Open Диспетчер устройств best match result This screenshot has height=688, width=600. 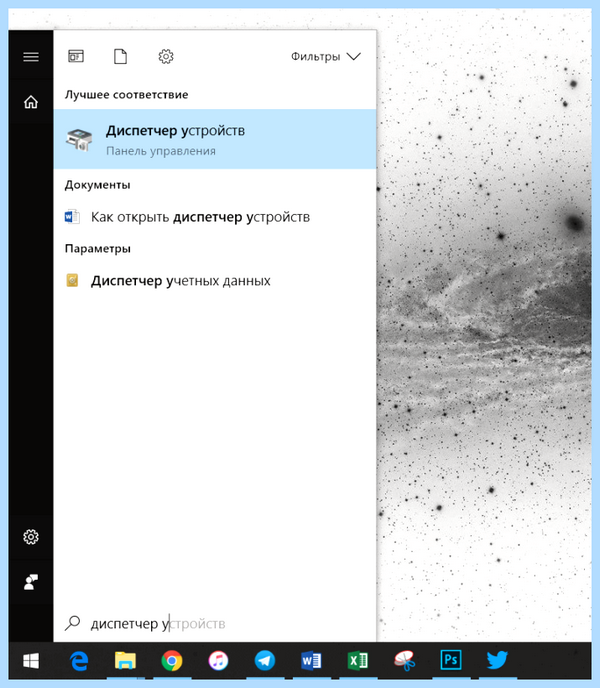click(x=215, y=139)
